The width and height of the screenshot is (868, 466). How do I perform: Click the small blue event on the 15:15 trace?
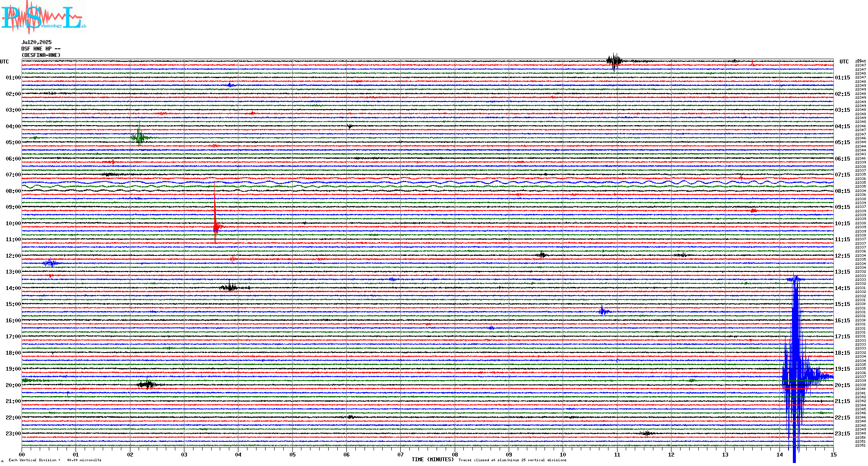click(x=604, y=311)
